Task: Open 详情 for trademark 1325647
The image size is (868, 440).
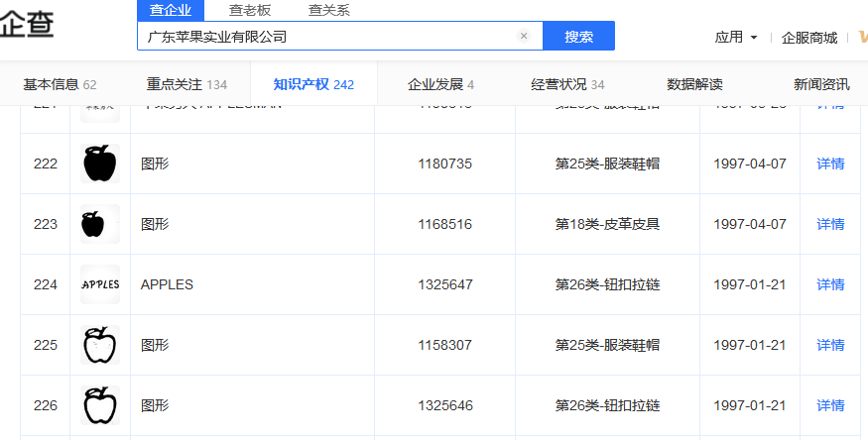Action: (830, 284)
